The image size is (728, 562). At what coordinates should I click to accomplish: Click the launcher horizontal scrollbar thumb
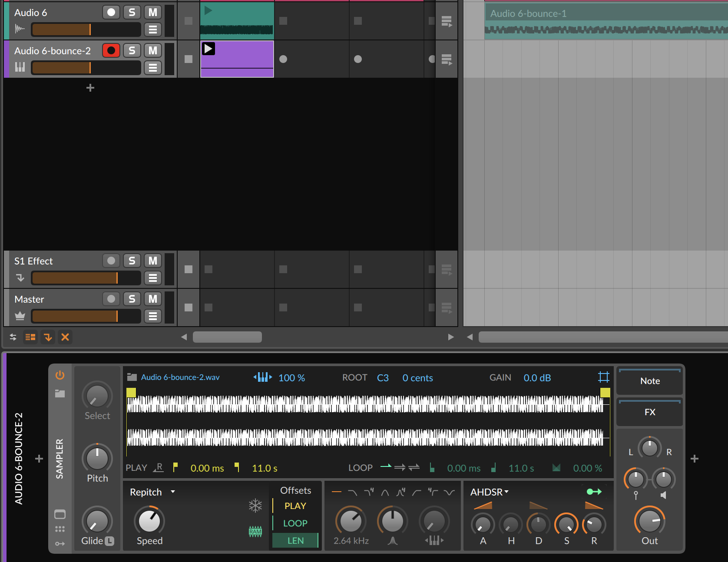tap(227, 337)
